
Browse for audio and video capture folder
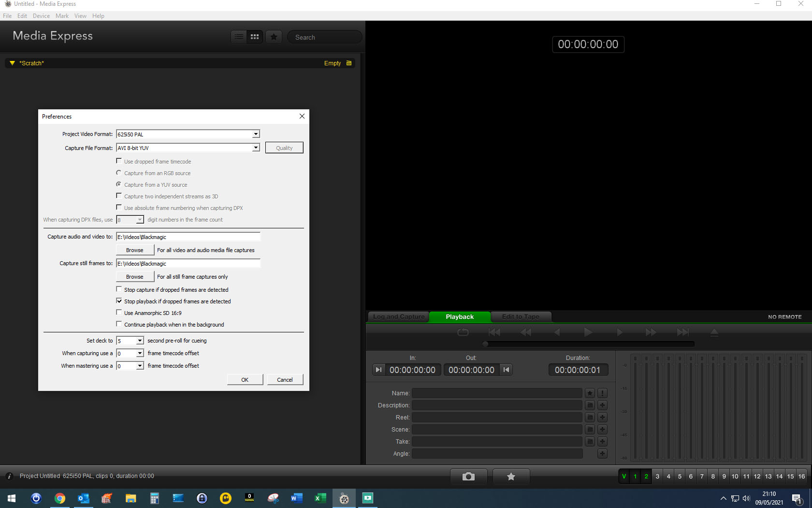tap(135, 250)
